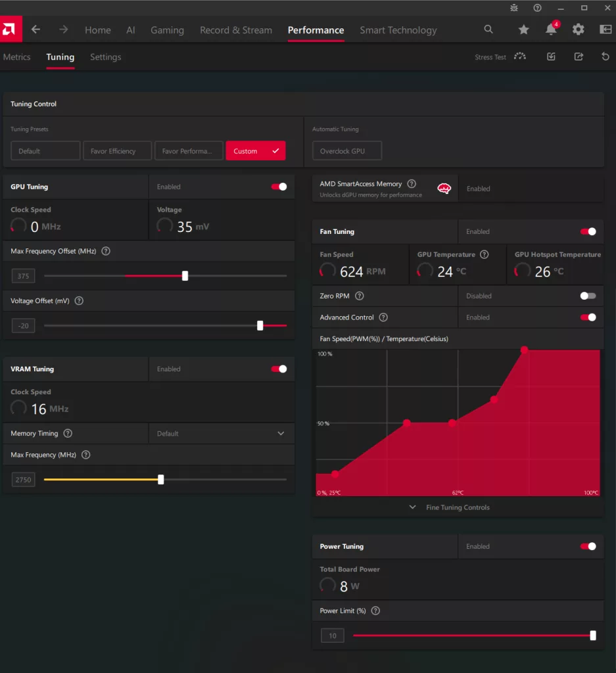Switch to the Settings sub-tab
The width and height of the screenshot is (616, 673).
pyautogui.click(x=106, y=57)
